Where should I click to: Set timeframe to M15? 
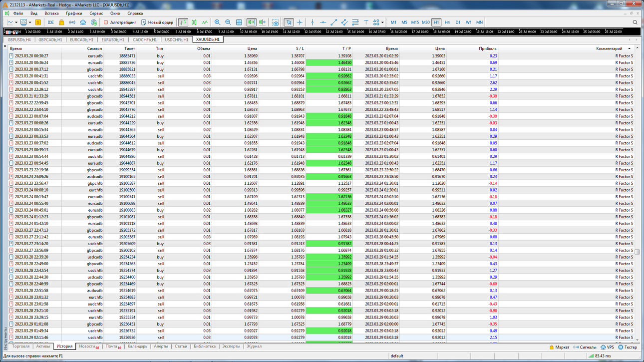pos(415,22)
